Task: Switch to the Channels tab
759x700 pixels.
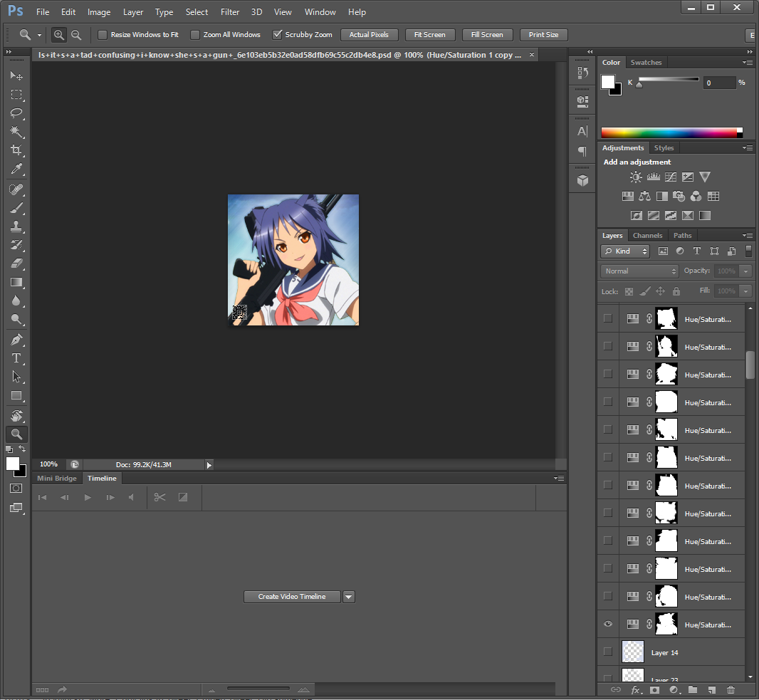Action: click(647, 235)
